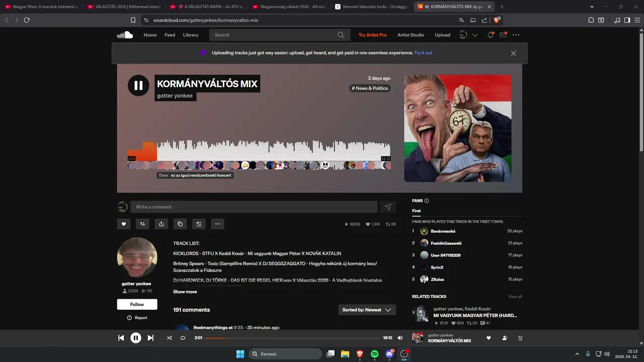Report the track via Report link

[x=137, y=318]
